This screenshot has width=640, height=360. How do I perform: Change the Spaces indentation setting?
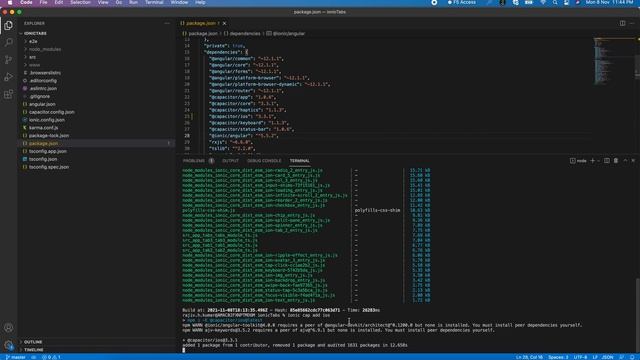(558, 357)
